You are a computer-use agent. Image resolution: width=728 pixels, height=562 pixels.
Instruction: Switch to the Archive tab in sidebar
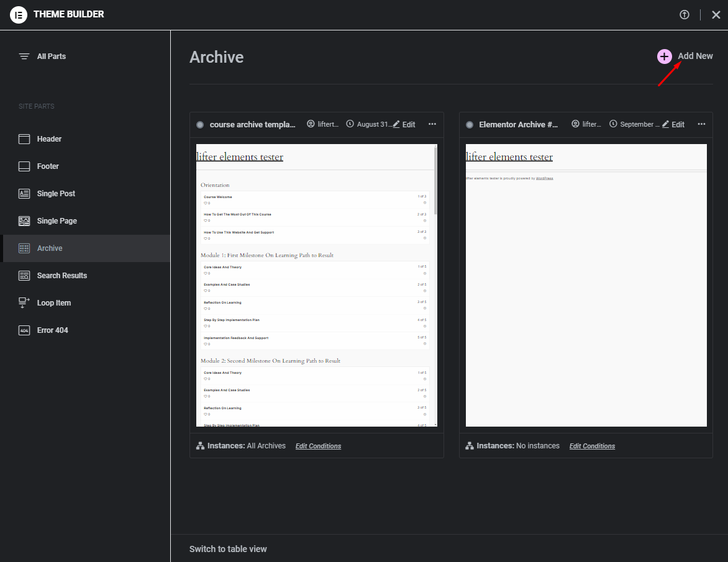49,248
